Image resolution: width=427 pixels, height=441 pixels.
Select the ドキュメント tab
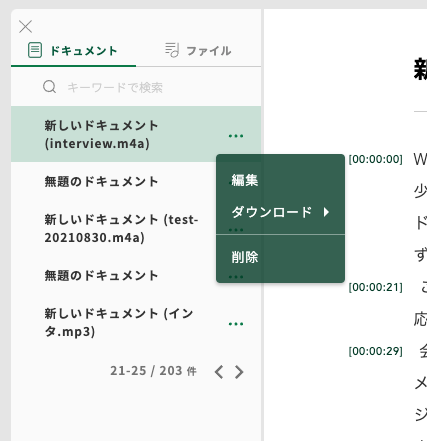pos(73,51)
